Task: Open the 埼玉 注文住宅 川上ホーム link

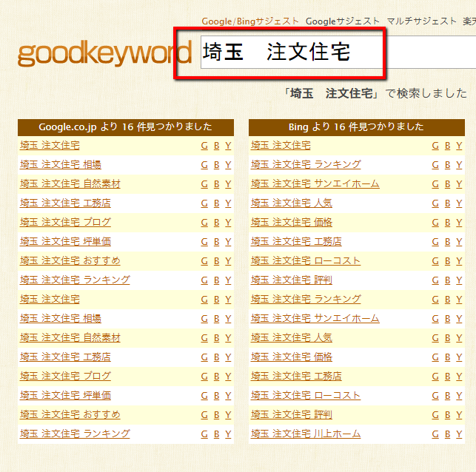Action: [x=306, y=434]
